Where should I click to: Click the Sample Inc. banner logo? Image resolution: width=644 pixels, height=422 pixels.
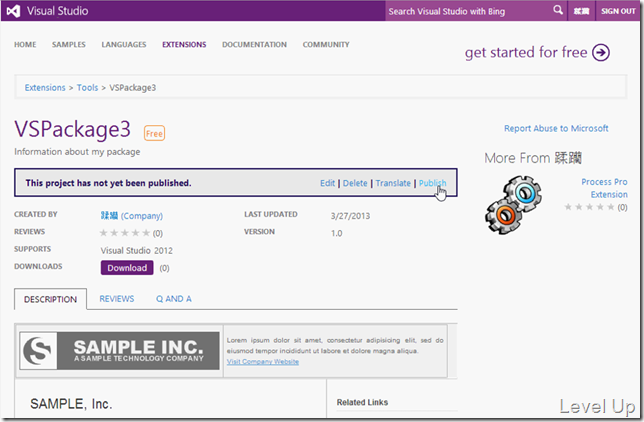coord(120,351)
